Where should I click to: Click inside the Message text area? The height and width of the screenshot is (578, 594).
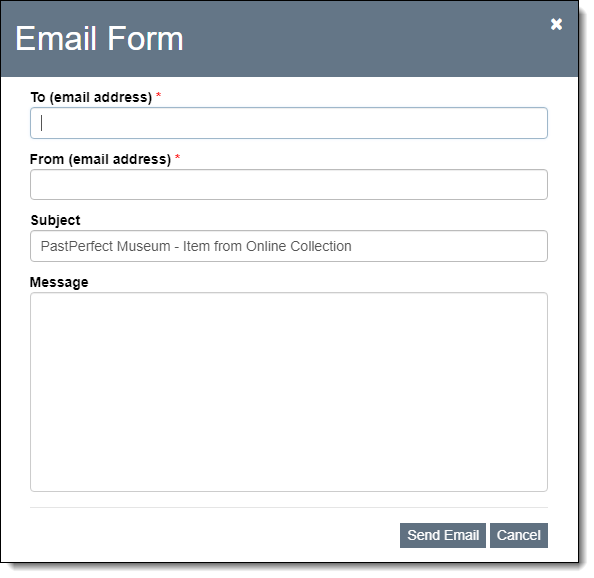[289, 392]
